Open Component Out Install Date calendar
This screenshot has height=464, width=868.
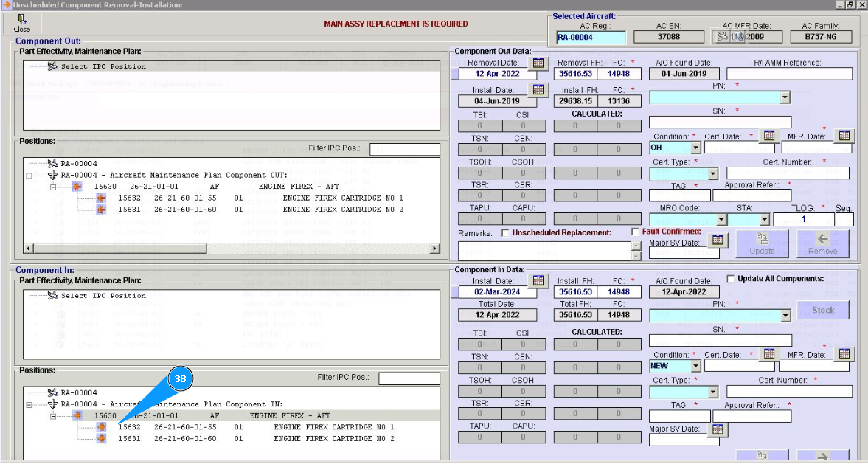538,90
